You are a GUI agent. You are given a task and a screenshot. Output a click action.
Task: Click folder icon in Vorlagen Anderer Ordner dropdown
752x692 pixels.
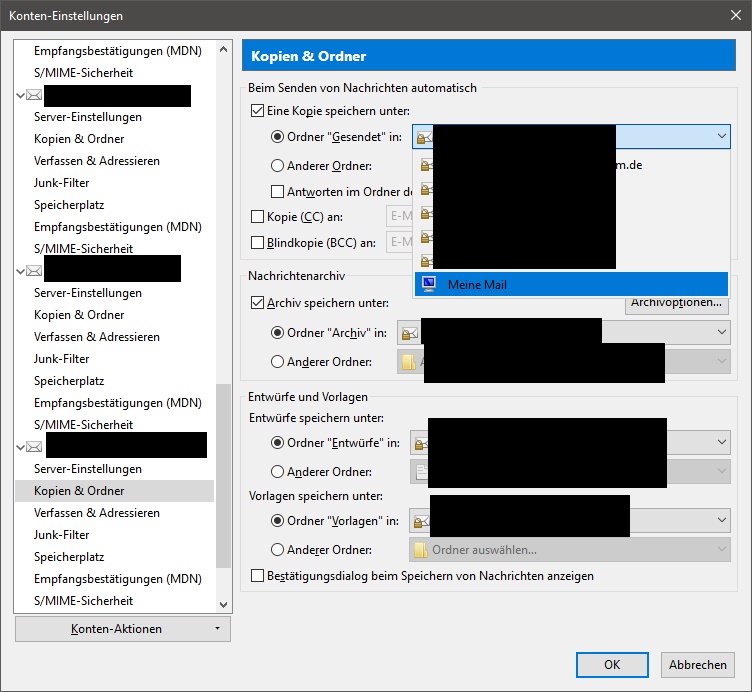(420, 550)
